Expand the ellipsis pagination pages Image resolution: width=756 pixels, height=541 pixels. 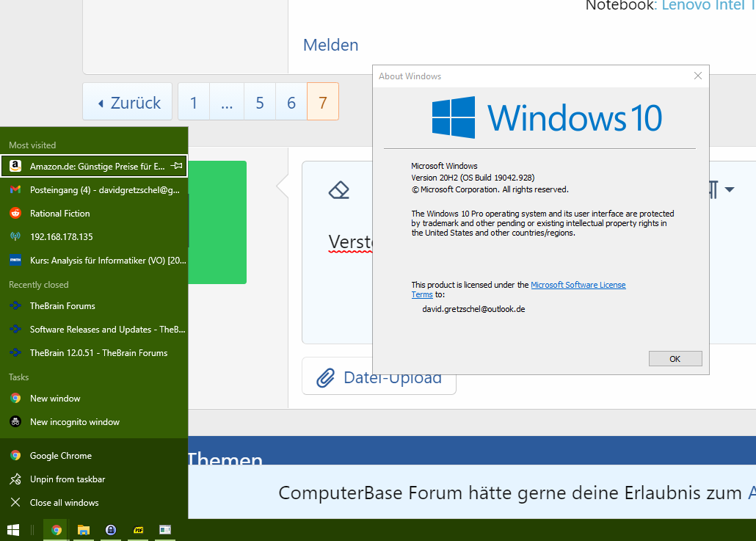(227, 102)
